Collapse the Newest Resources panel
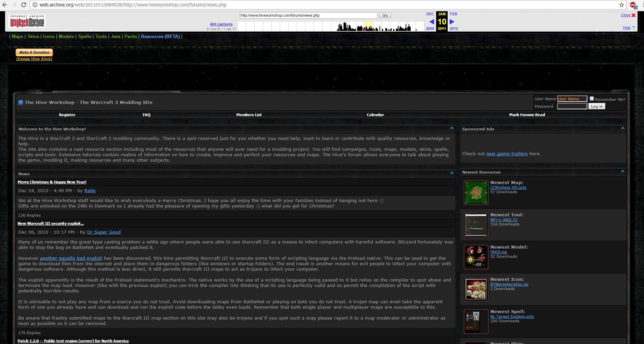 (623, 171)
